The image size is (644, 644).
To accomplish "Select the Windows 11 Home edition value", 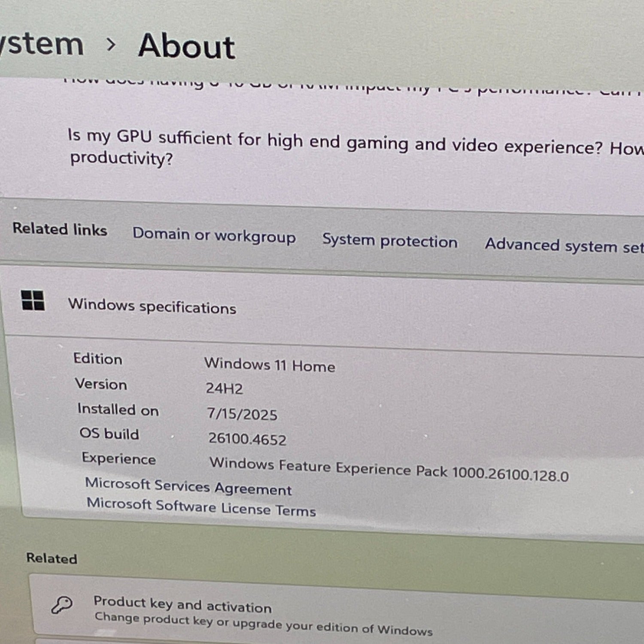I will point(270,365).
